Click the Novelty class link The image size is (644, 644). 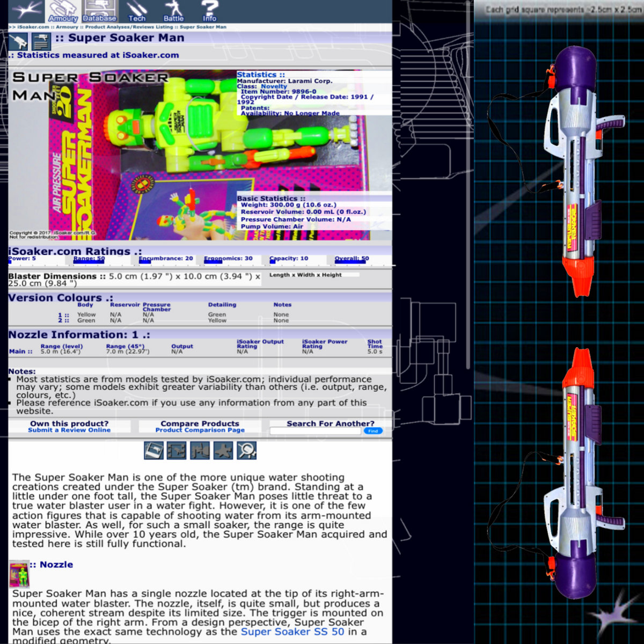click(x=274, y=86)
